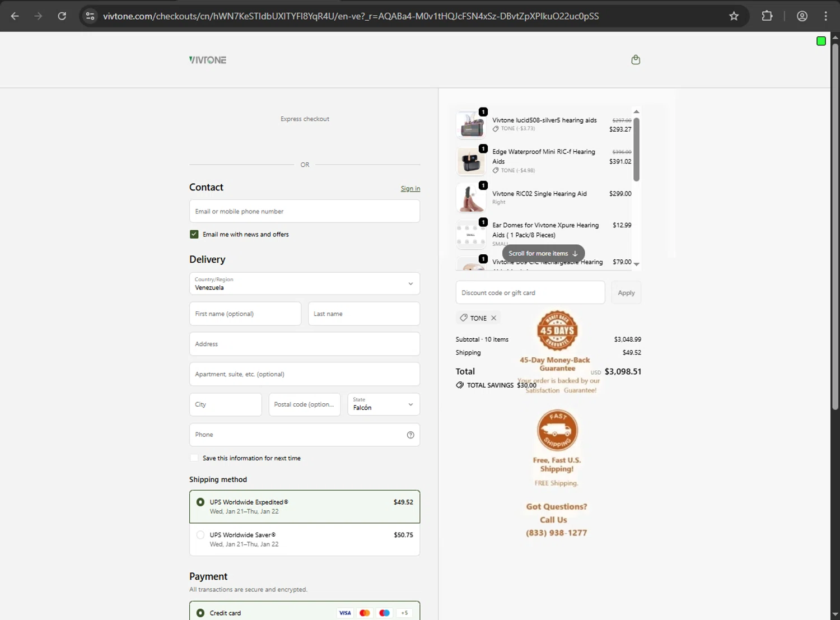Image resolution: width=840 pixels, height=620 pixels.
Task: Click Vivtone RIC02 Single Hearing Aid thumbnail
Action: [471, 198]
